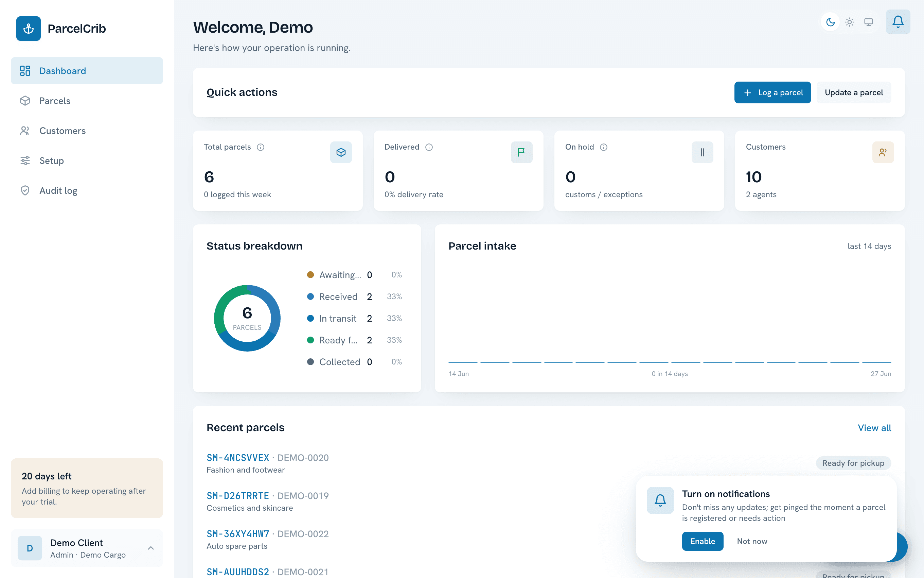Click the Total parcels cube icon
924x578 pixels.
click(341, 153)
